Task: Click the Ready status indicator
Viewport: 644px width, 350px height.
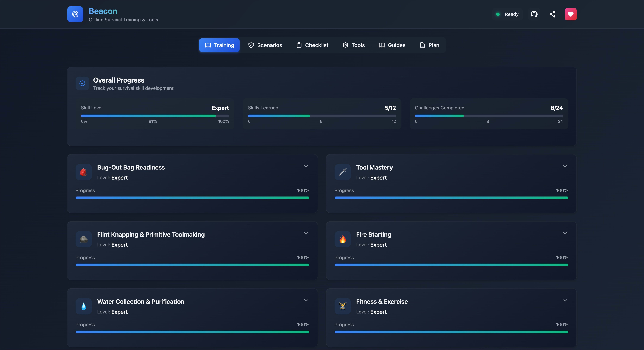Action: tap(507, 14)
